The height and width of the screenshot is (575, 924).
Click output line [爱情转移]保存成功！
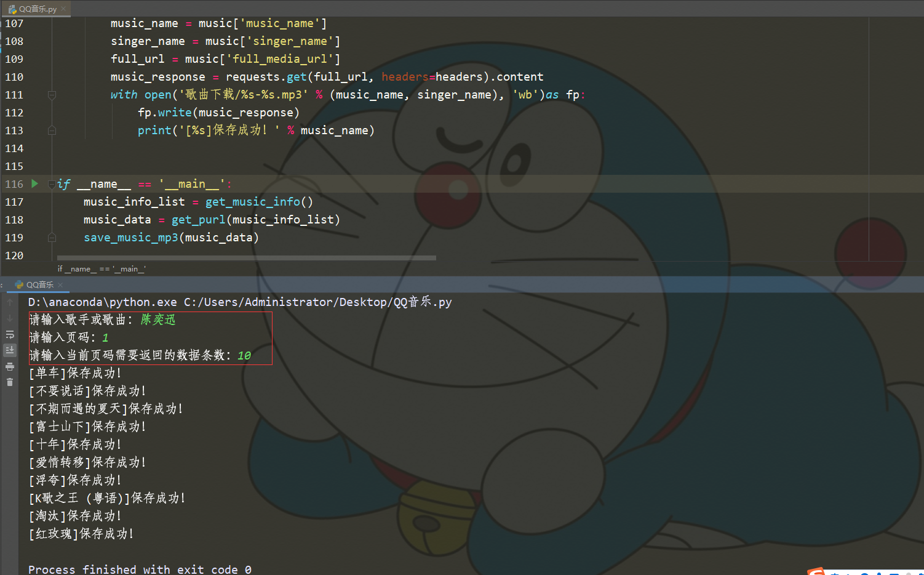87,462
